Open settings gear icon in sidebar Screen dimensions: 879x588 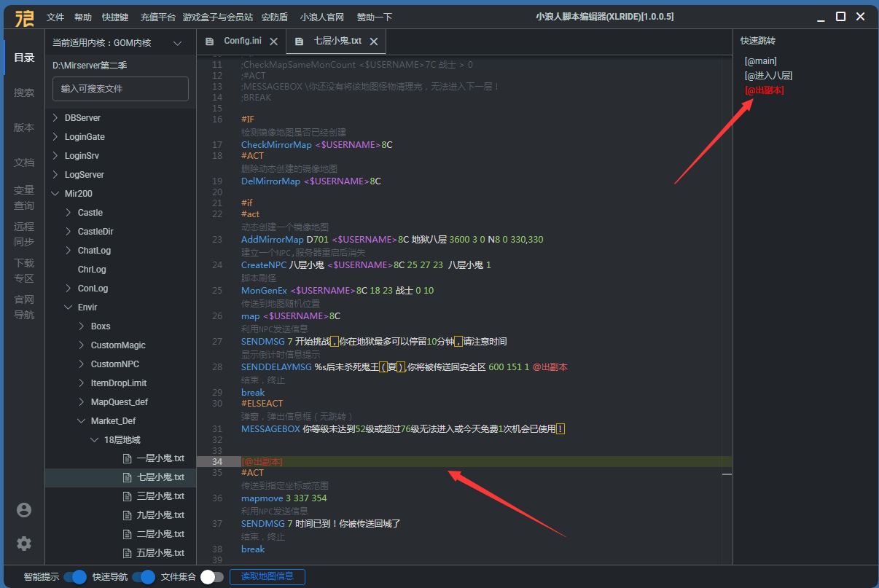(24, 544)
